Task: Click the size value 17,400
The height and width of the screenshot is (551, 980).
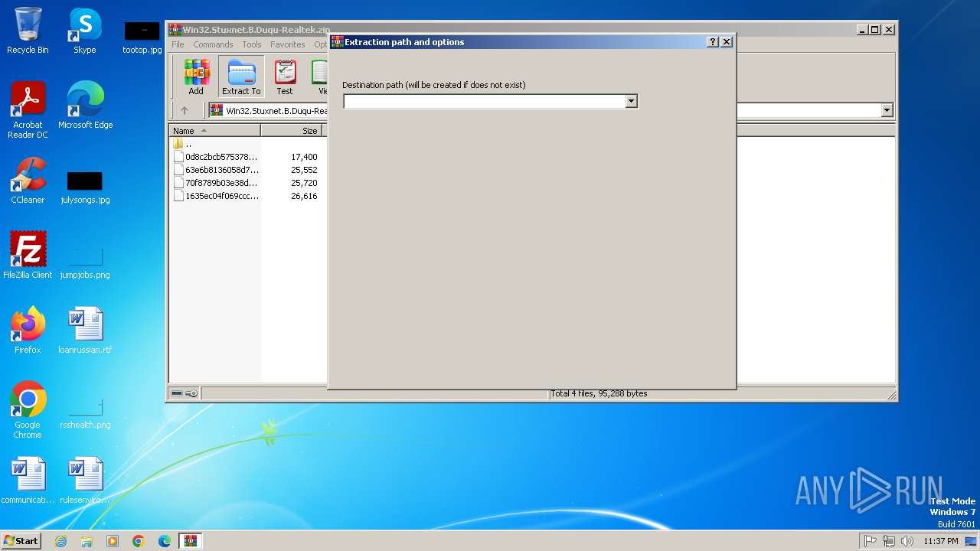Action: click(304, 157)
